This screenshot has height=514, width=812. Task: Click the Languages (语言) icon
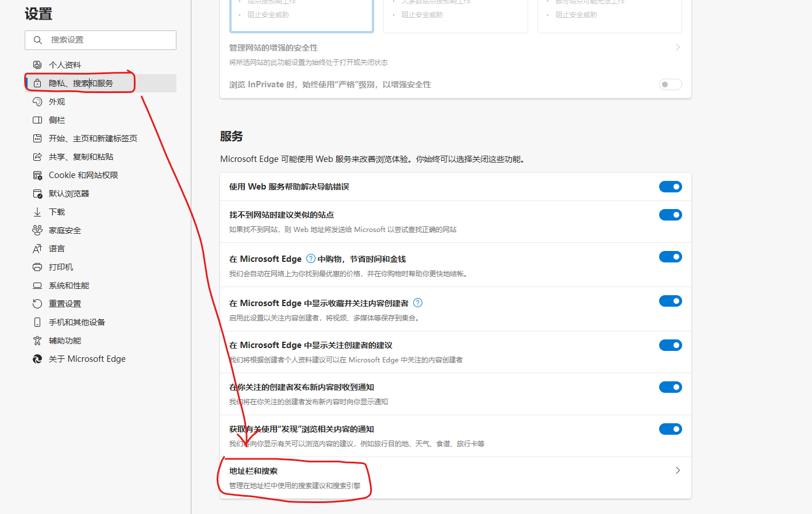point(37,249)
